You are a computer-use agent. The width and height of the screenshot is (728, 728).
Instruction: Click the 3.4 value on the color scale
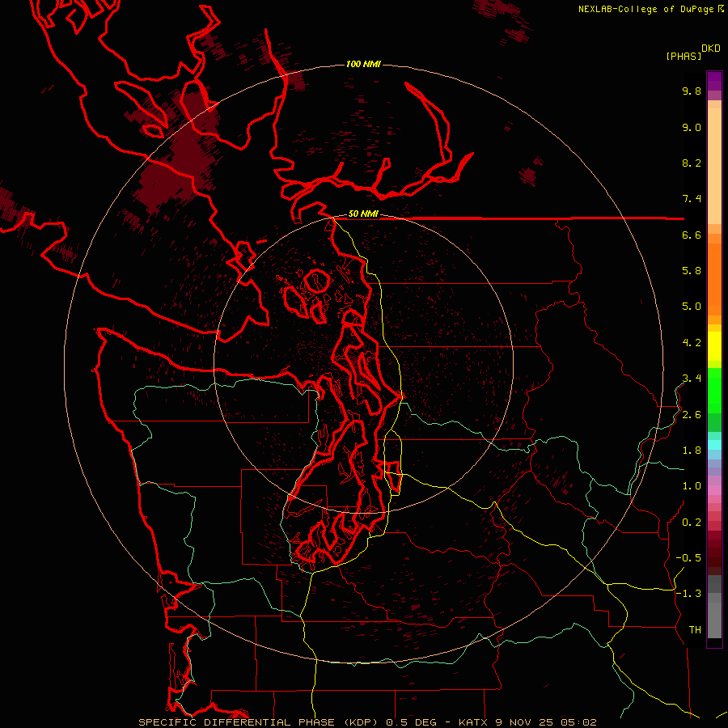tap(692, 379)
